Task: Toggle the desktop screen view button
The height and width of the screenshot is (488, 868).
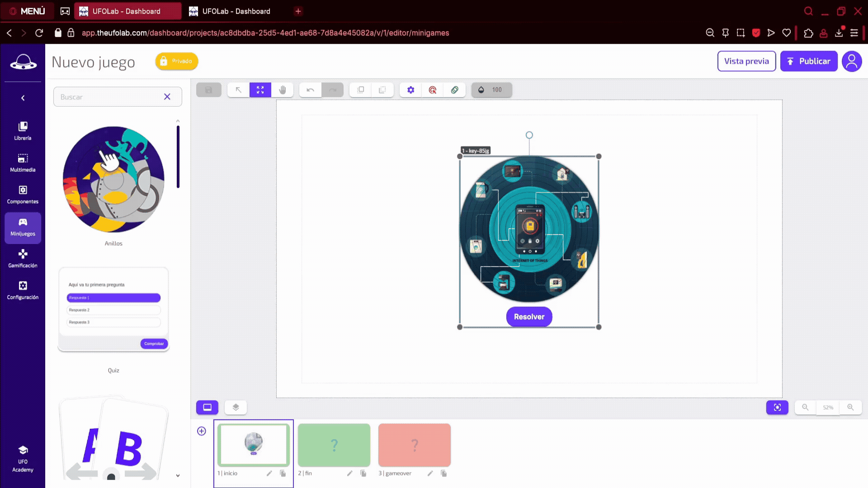Action: point(207,407)
